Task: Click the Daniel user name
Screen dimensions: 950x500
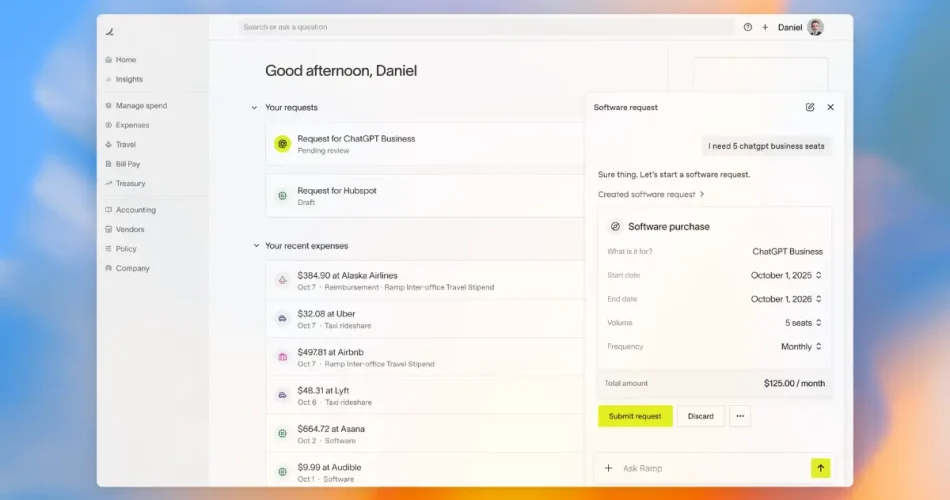Action: [789, 27]
